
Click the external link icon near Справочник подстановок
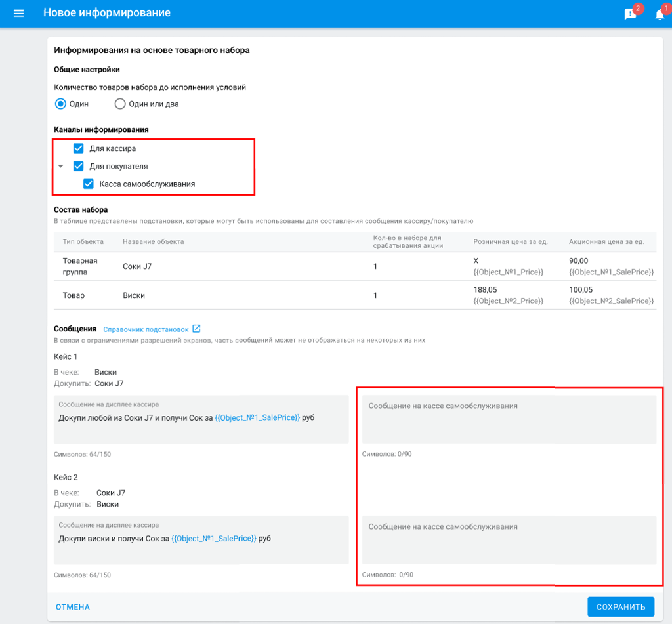[196, 329]
